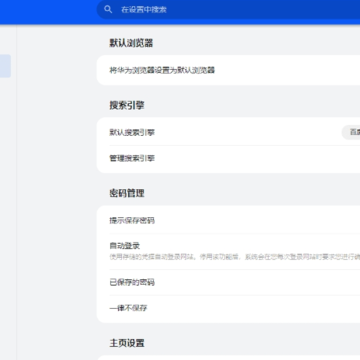Click the 密码管理 section heading
Viewport: 360px width, 360px height.
(x=127, y=193)
